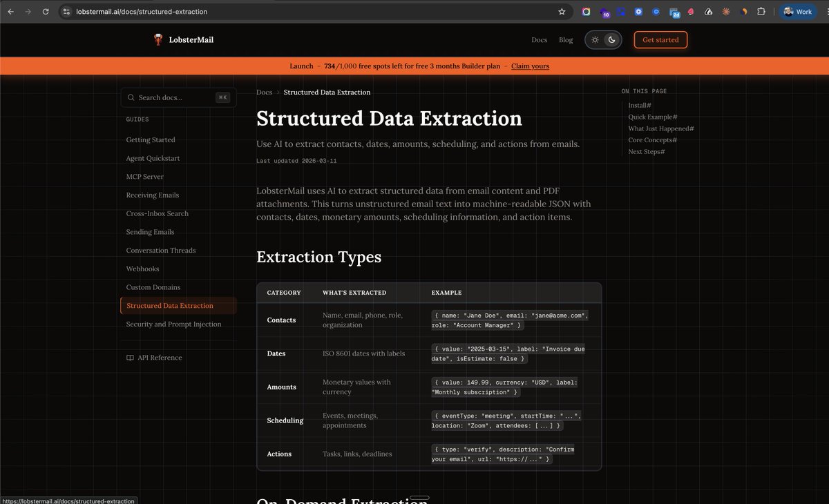Jump to Install# section
Image resolution: width=829 pixels, height=504 pixels.
(x=640, y=106)
